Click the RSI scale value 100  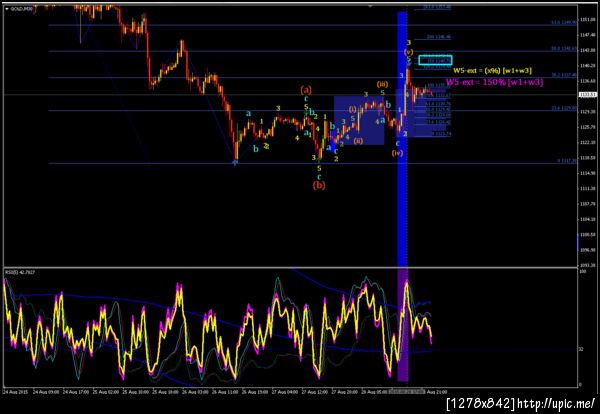point(583,271)
